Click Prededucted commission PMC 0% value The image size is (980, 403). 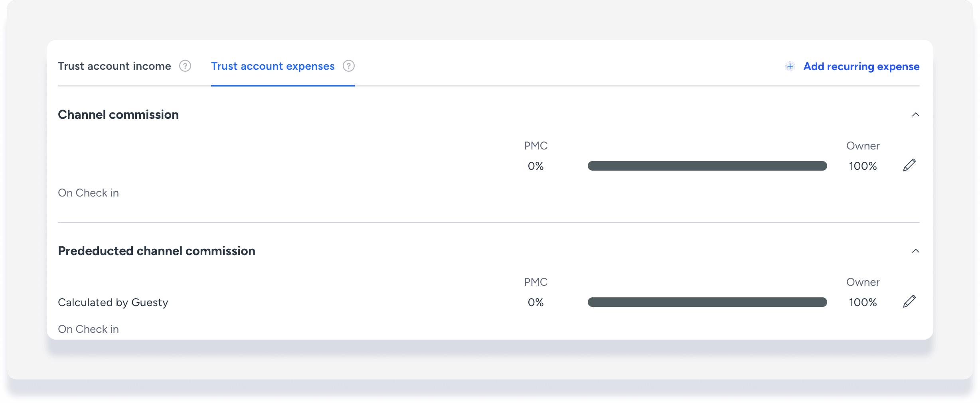click(x=535, y=303)
